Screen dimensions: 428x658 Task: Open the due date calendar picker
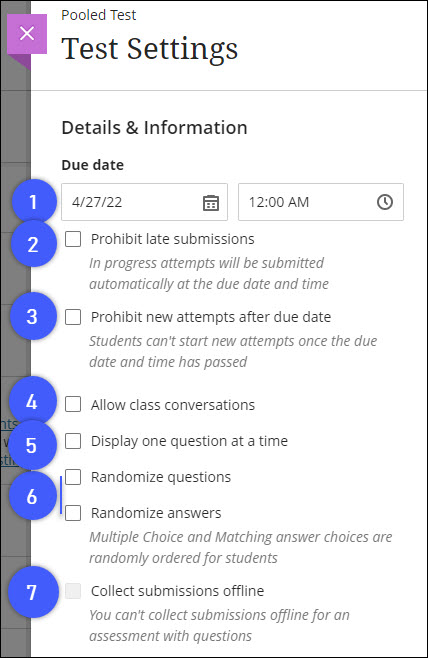[x=211, y=202]
